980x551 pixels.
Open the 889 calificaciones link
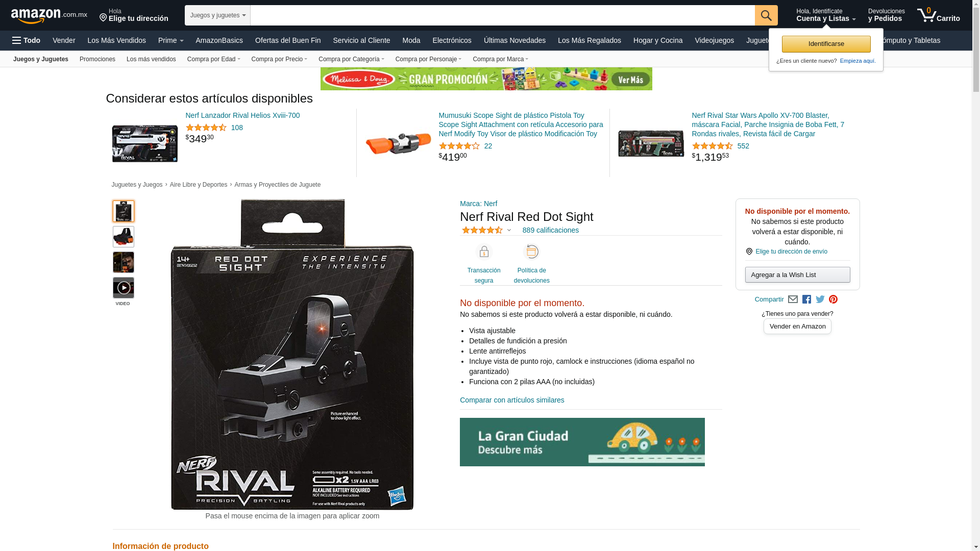(550, 230)
